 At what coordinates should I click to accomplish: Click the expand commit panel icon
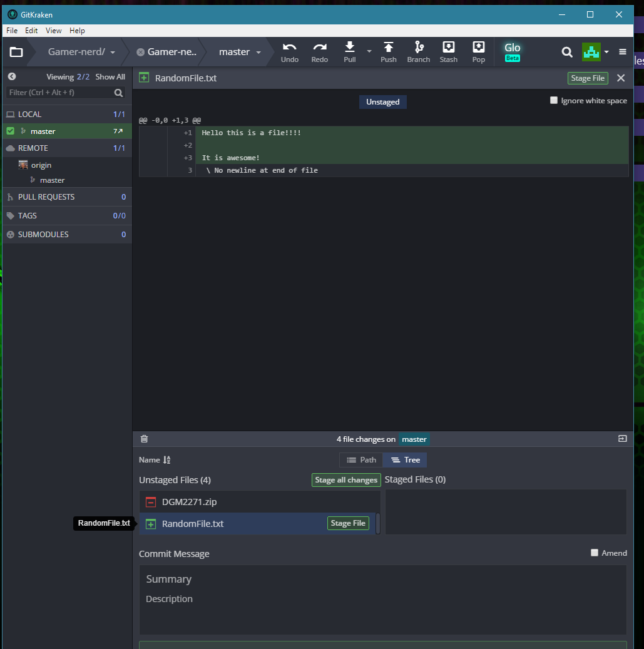(x=623, y=438)
